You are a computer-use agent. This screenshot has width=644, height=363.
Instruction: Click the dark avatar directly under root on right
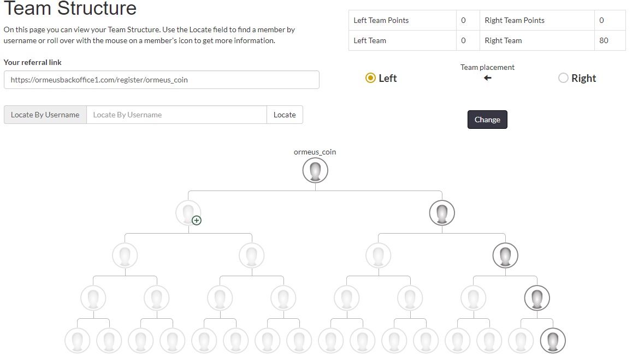442,212
